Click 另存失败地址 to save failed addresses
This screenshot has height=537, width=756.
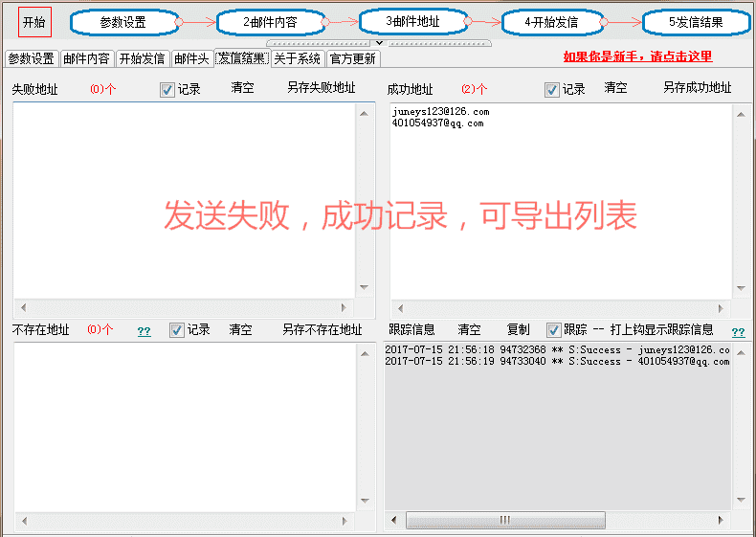[x=322, y=88]
